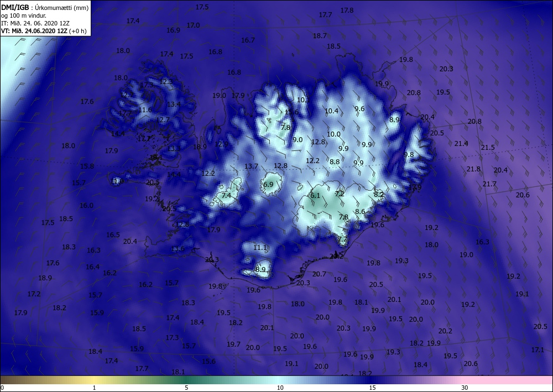Viewport: 553px width, 392px height.
Task: Click the 13.7 value on the map
Action: [251, 166]
